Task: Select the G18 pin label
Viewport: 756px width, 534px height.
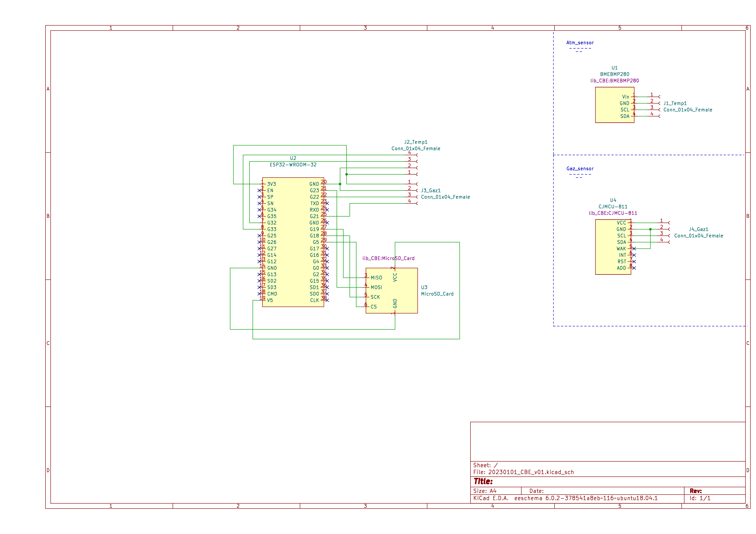Action: [314, 236]
